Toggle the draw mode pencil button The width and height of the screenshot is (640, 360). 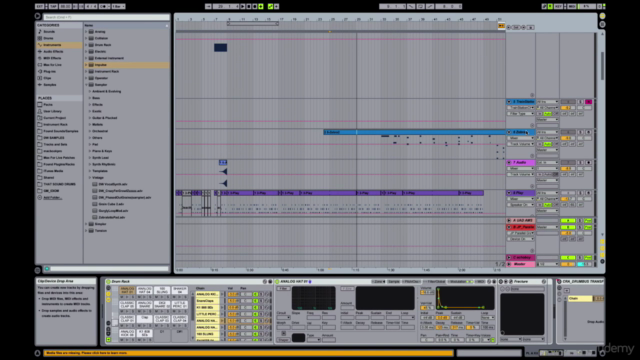(x=544, y=7)
